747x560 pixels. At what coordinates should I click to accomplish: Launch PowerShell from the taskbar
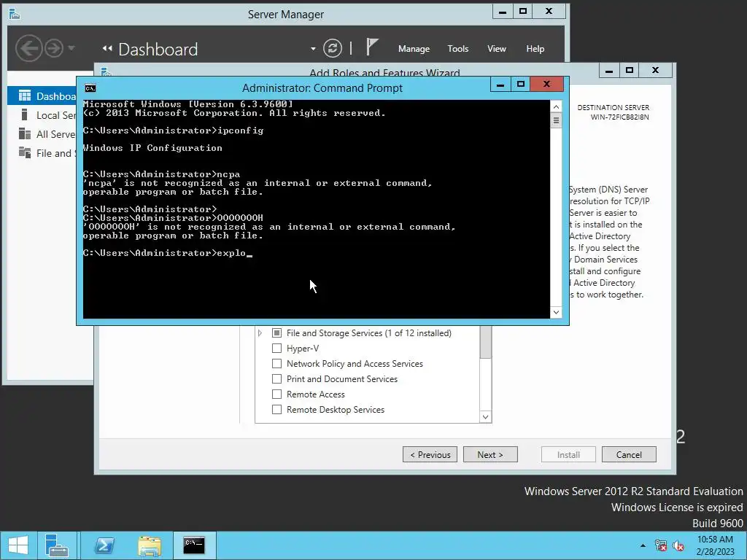click(104, 545)
